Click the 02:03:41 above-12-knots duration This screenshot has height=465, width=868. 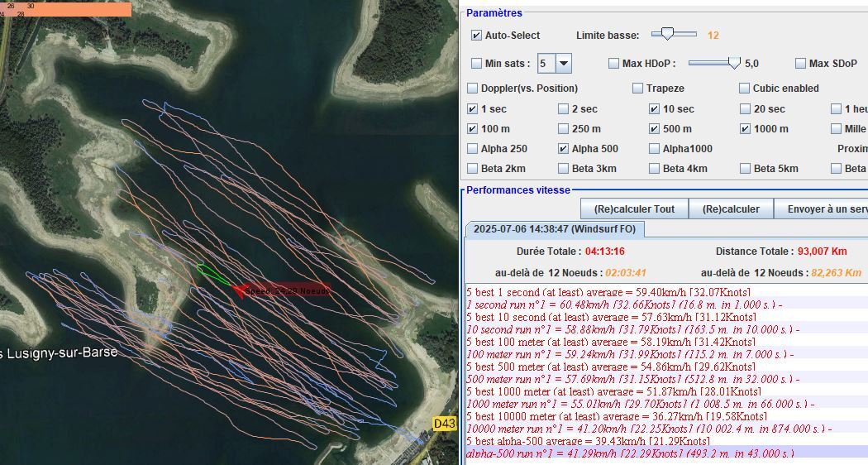(626, 273)
